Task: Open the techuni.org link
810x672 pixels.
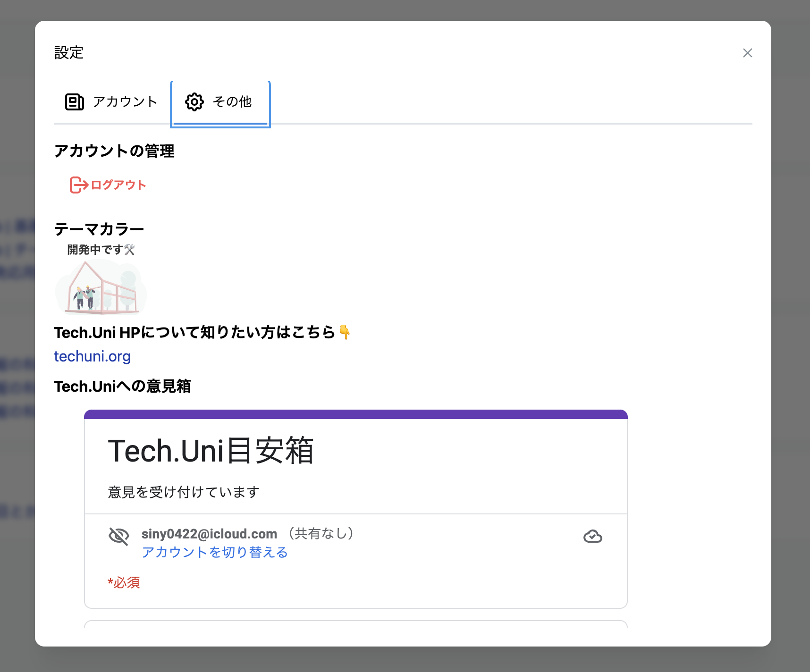Action: pos(92,356)
